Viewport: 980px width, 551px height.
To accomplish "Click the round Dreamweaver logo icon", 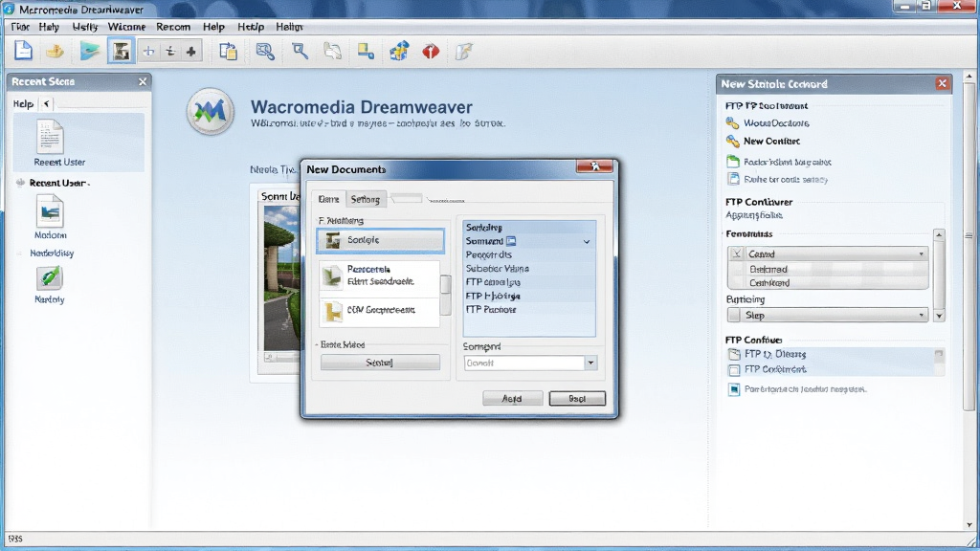I will 210,111.
